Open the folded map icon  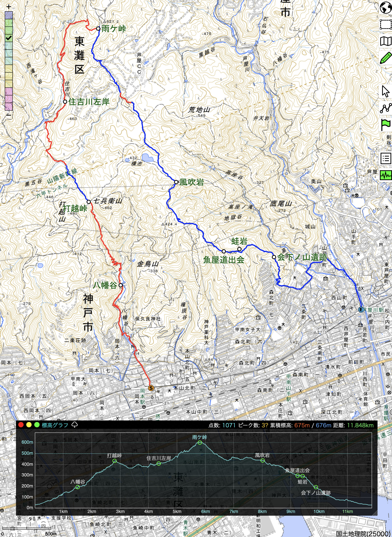(x=386, y=41)
